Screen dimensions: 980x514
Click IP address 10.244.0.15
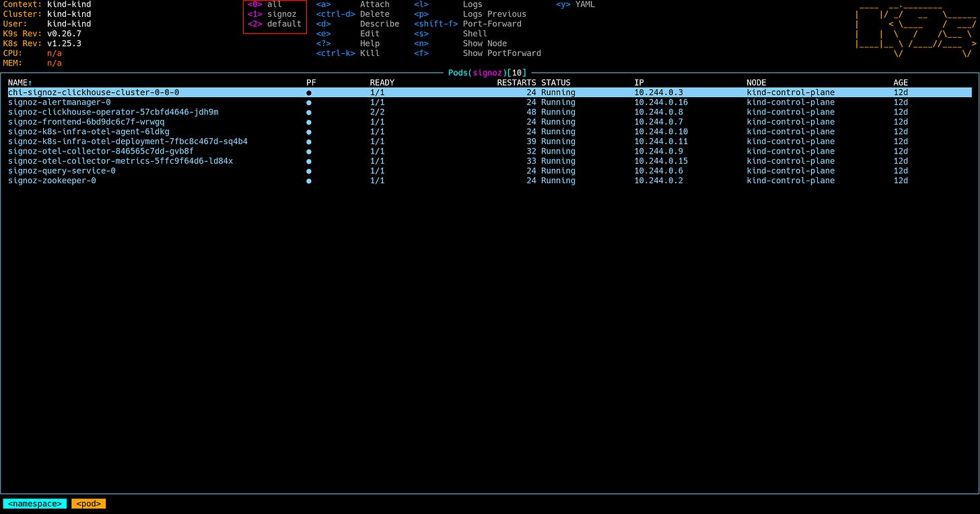pyautogui.click(x=661, y=161)
